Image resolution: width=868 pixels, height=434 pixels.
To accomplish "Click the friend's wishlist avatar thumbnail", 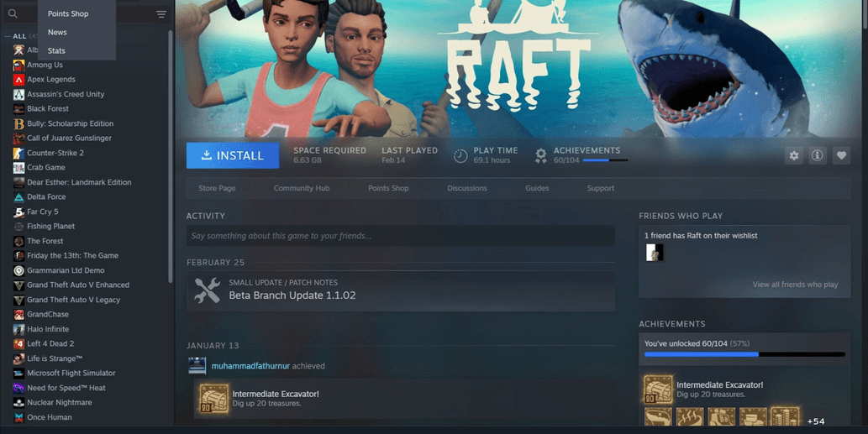I will coord(655,253).
